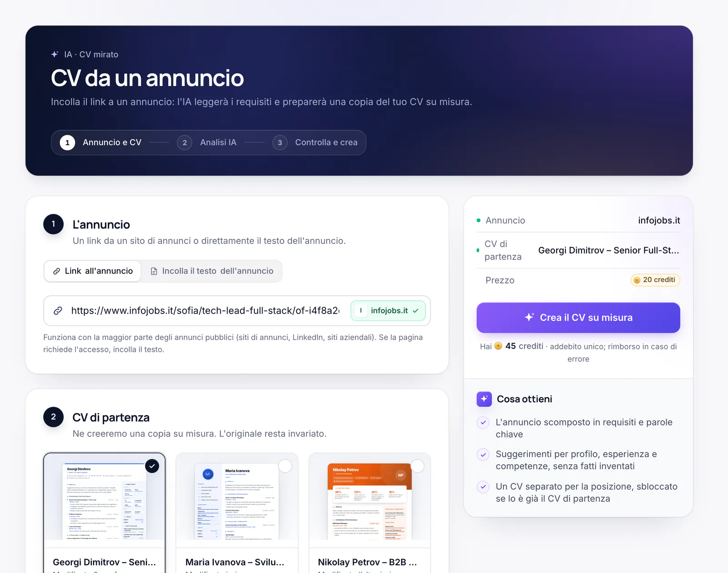The width and height of the screenshot is (728, 573).
Task: Go to step 1 Annuncio e CV
Action: [101, 142]
